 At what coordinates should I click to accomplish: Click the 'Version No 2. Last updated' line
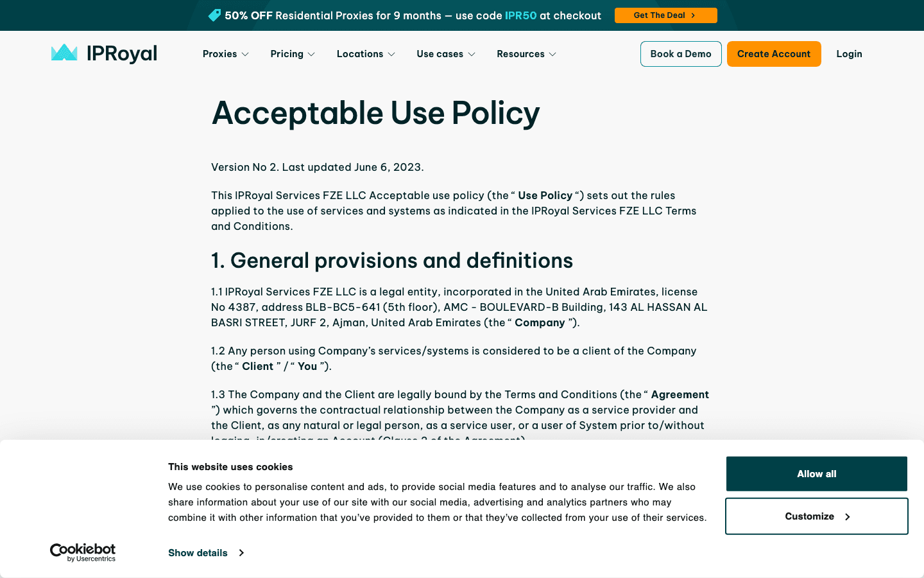click(318, 167)
